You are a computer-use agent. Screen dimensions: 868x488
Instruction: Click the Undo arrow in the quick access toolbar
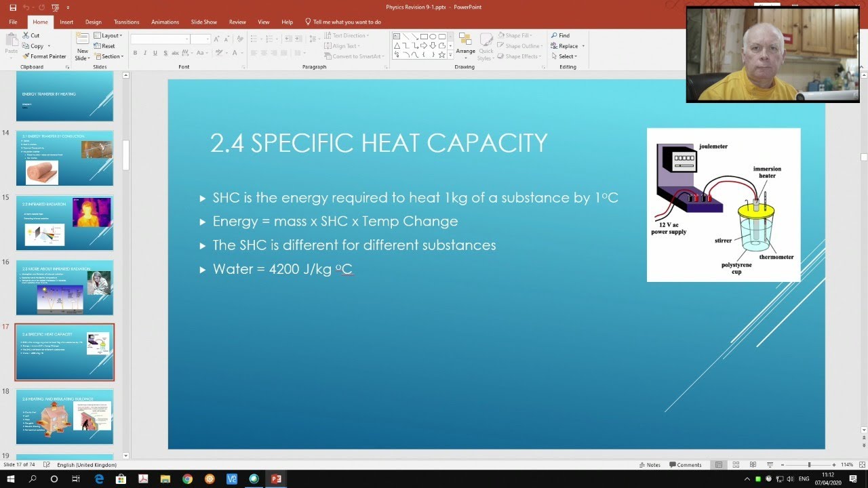click(26, 7)
